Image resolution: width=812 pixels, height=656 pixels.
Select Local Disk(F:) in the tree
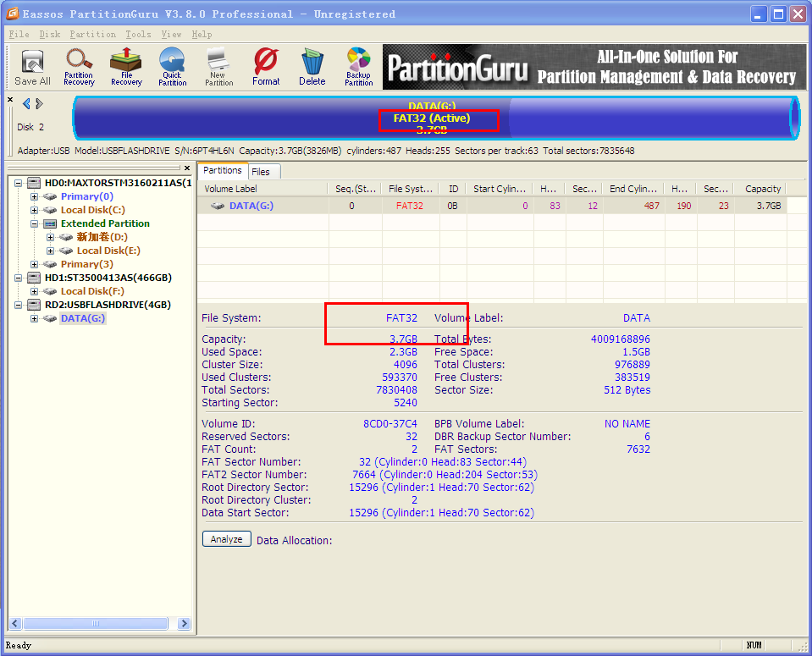92,291
